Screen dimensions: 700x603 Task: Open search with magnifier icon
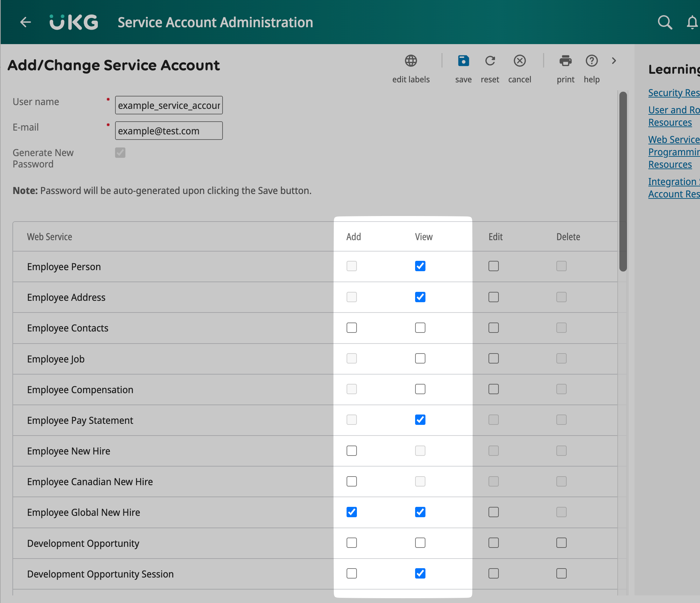point(665,22)
